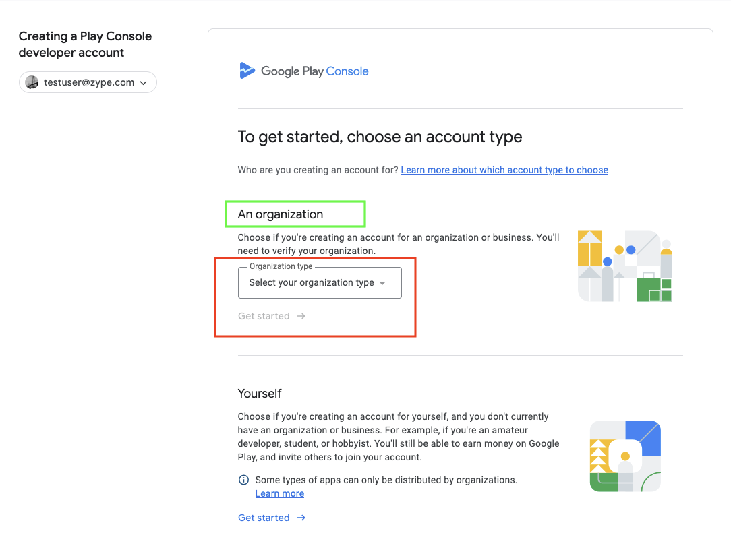Click the organization description paragraph
This screenshot has height=560, width=731.
[x=399, y=244]
